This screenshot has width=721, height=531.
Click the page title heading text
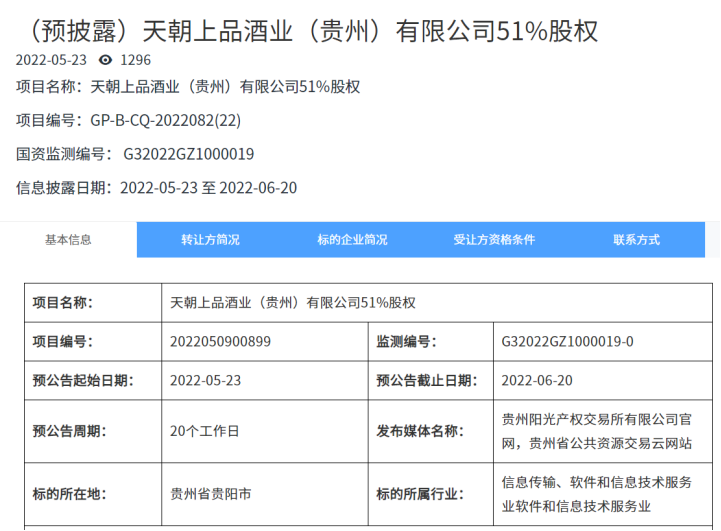coord(307,30)
